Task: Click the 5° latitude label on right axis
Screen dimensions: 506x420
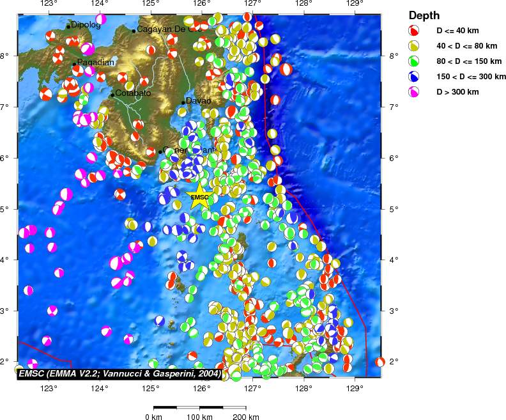Action: [x=392, y=209]
